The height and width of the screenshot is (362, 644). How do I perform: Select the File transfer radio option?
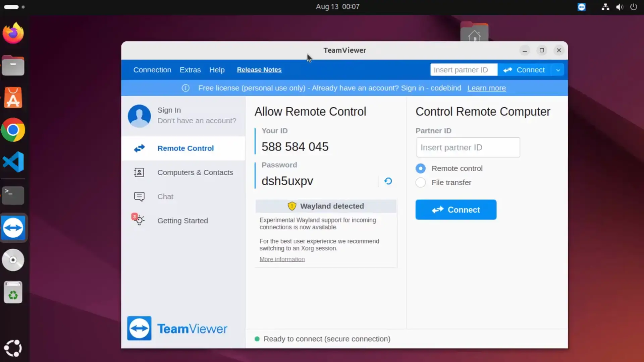coord(420,182)
